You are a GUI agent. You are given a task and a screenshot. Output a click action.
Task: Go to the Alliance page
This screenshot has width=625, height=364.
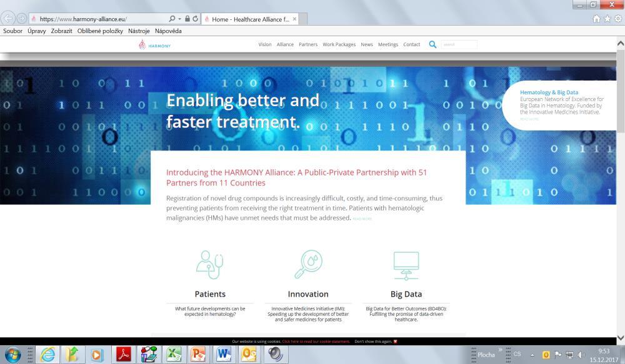(x=285, y=44)
